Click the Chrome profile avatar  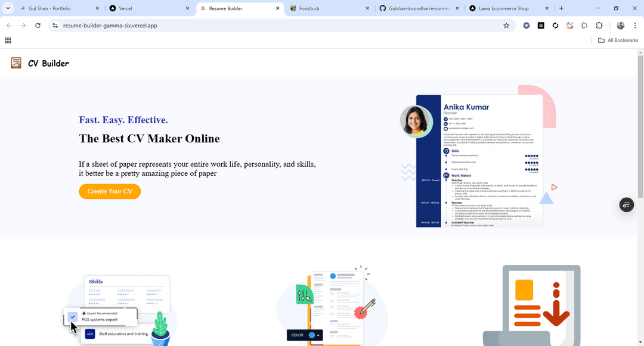620,26
